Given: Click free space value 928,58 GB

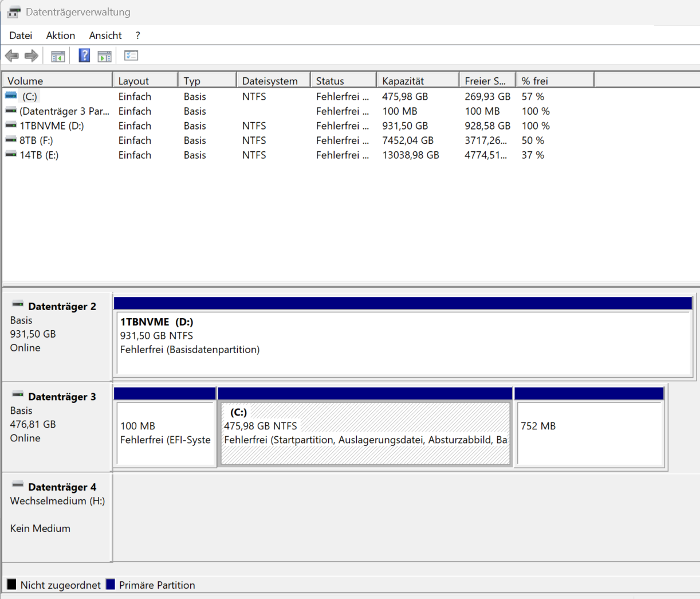Looking at the screenshot, I should [x=487, y=126].
